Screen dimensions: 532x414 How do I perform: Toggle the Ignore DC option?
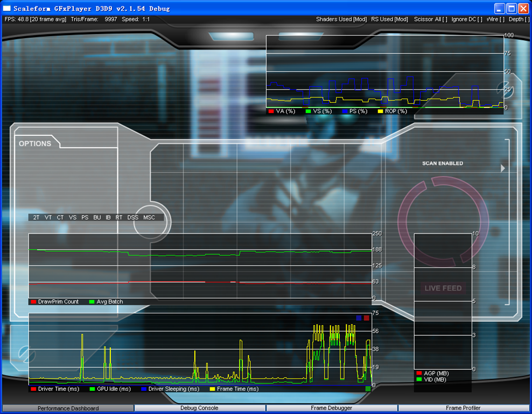[467, 19]
